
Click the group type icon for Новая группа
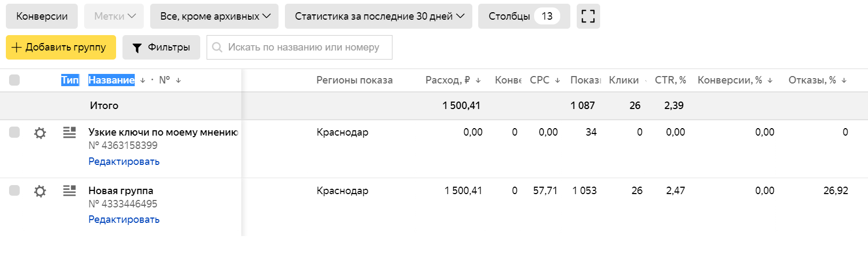click(x=69, y=190)
